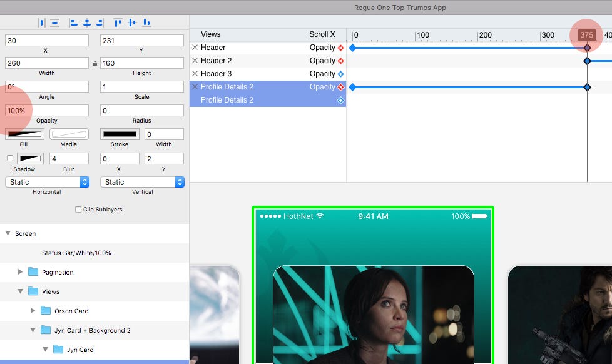The width and height of the screenshot is (612, 364).
Task: Distribute selected layers vertically
Action: pyautogui.click(x=55, y=23)
